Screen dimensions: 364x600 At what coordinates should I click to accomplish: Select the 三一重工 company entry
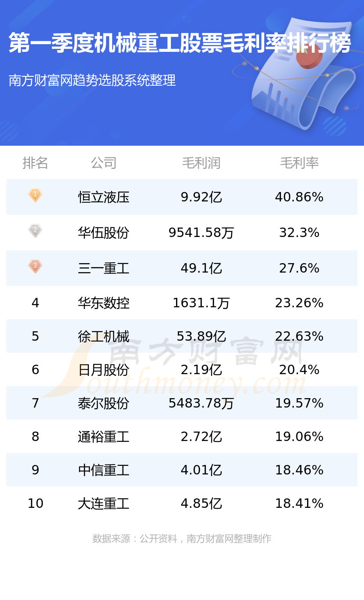point(104,268)
